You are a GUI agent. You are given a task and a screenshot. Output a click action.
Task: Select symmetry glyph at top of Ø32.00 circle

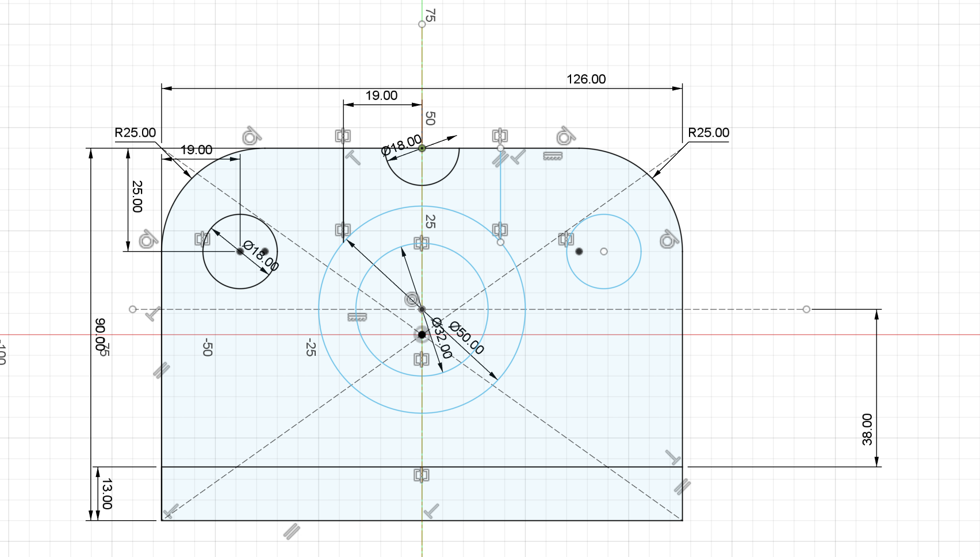422,243
